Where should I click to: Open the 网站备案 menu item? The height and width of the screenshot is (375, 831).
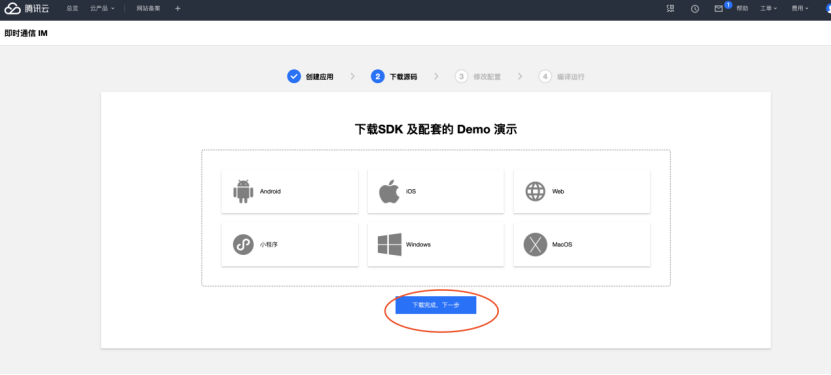point(148,8)
